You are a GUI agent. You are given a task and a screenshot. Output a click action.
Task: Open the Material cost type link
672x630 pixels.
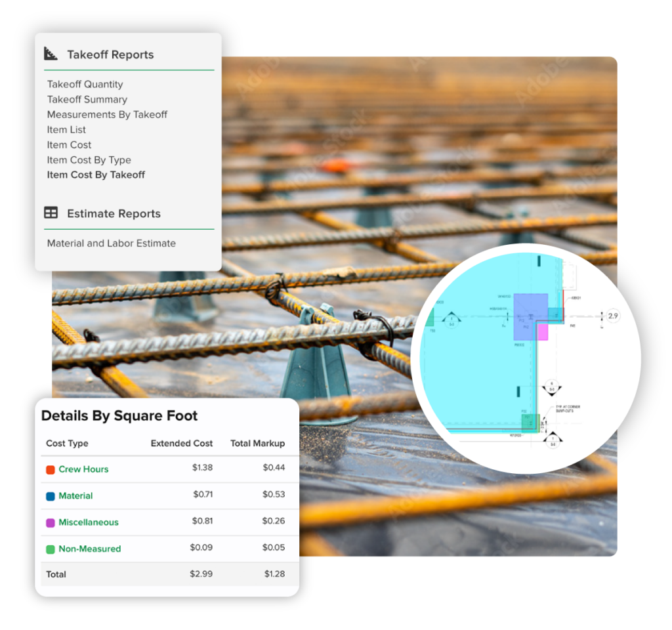pos(75,496)
